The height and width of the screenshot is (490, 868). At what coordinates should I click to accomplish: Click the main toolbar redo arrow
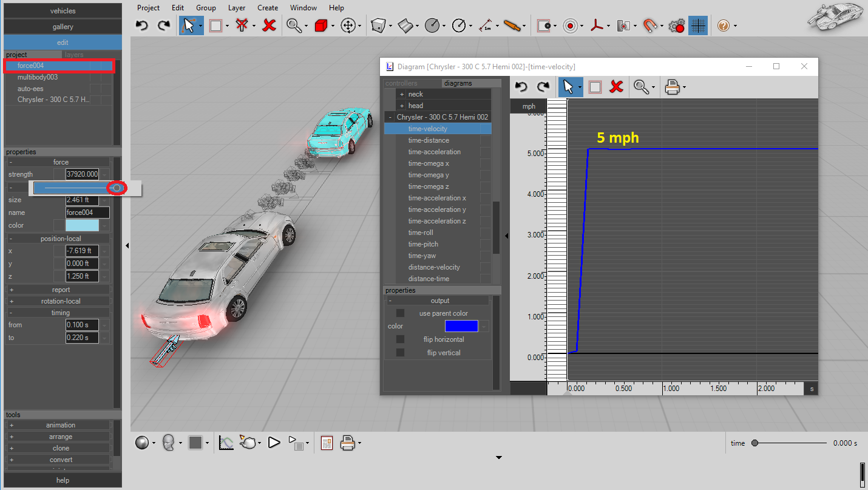[163, 26]
